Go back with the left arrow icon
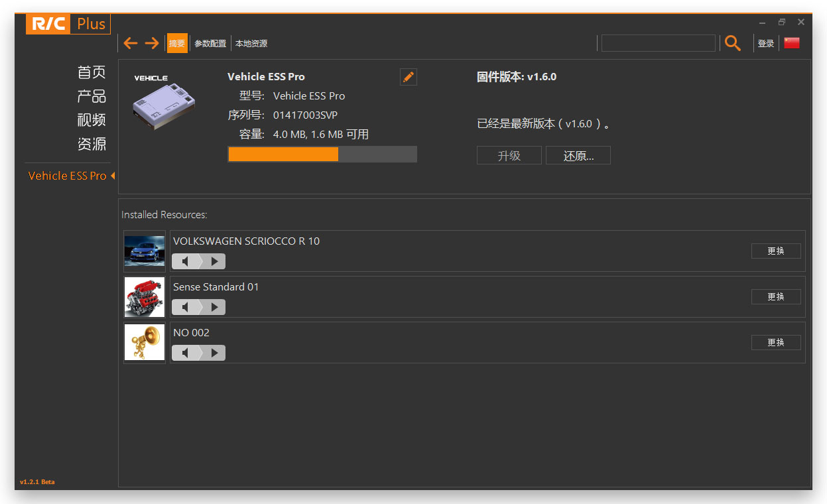This screenshot has width=827, height=504. pyautogui.click(x=131, y=43)
